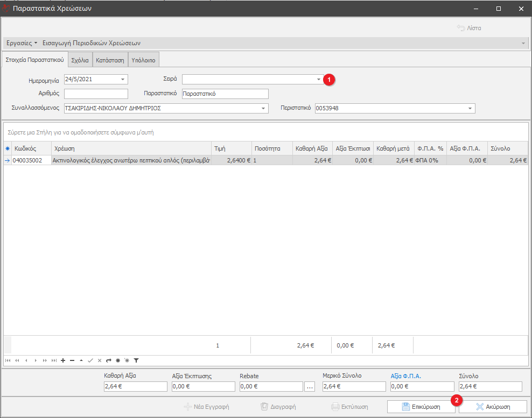This screenshot has height=418, width=532.
Task: Open the Rebate ellipsis button
Action: coord(310,386)
